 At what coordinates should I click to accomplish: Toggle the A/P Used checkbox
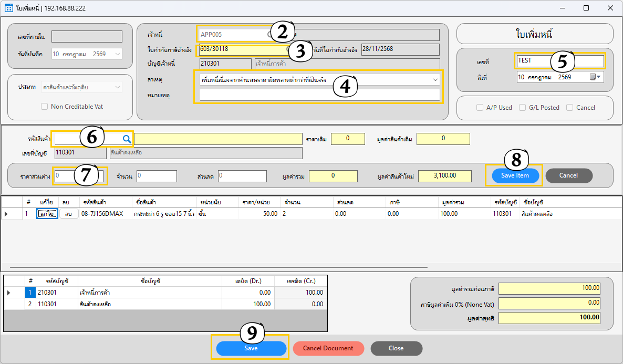(x=480, y=108)
